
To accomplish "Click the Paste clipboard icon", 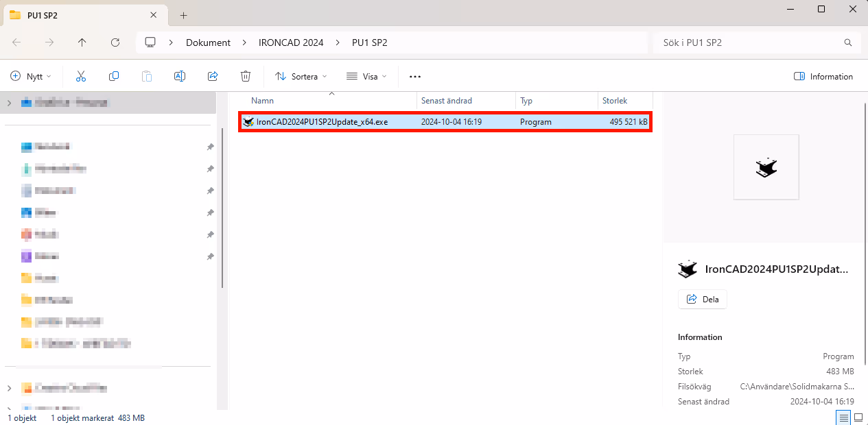I will pos(146,76).
